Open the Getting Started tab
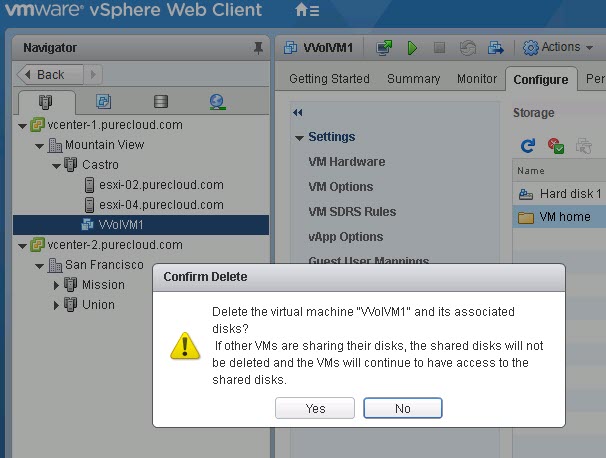606x458 pixels. [329, 79]
